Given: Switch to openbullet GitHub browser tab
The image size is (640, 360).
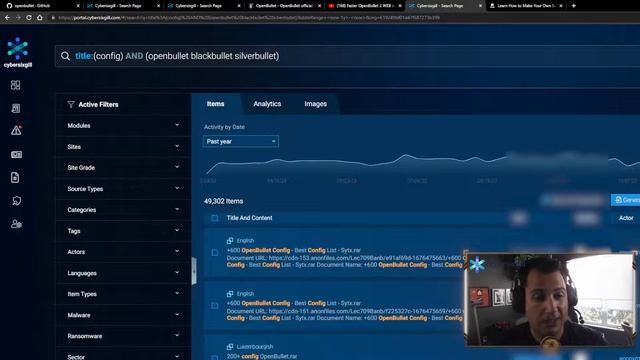Looking at the screenshot, I should [x=41, y=6].
